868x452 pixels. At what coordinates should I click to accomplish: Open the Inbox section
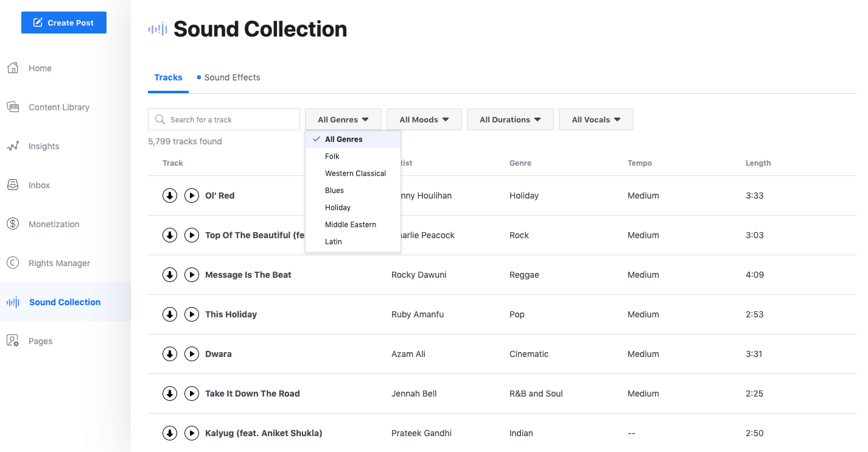[39, 185]
